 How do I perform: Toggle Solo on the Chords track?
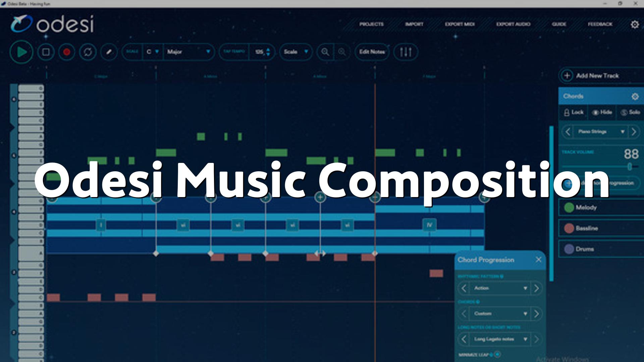tap(631, 112)
